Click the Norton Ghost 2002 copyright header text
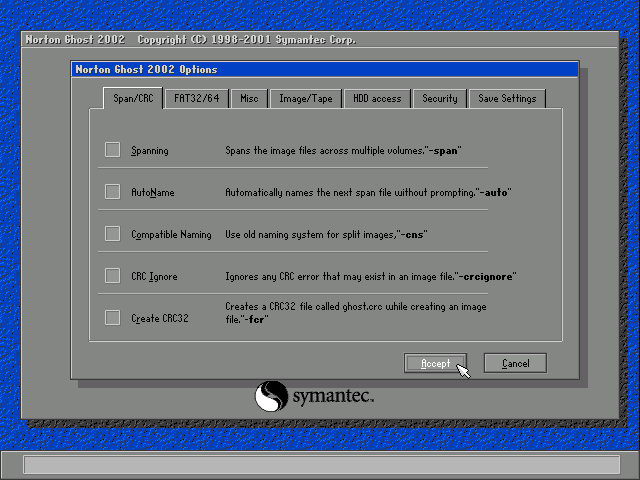 (x=191, y=40)
